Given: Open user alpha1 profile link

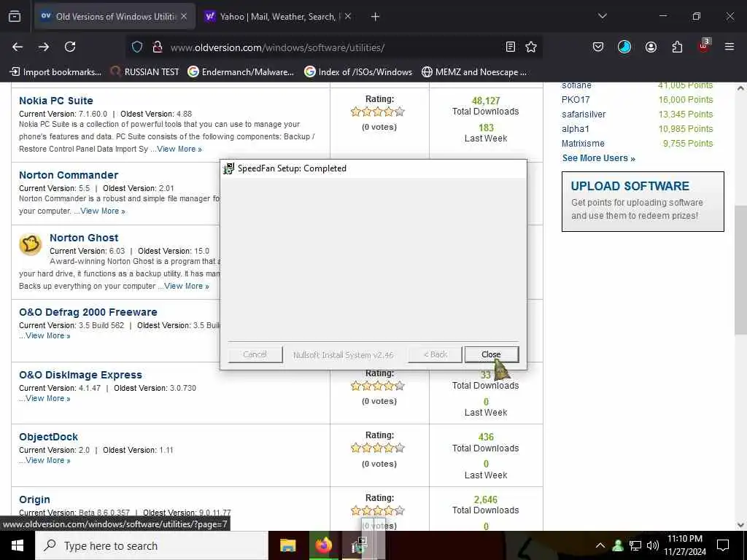Looking at the screenshot, I should pyautogui.click(x=576, y=129).
